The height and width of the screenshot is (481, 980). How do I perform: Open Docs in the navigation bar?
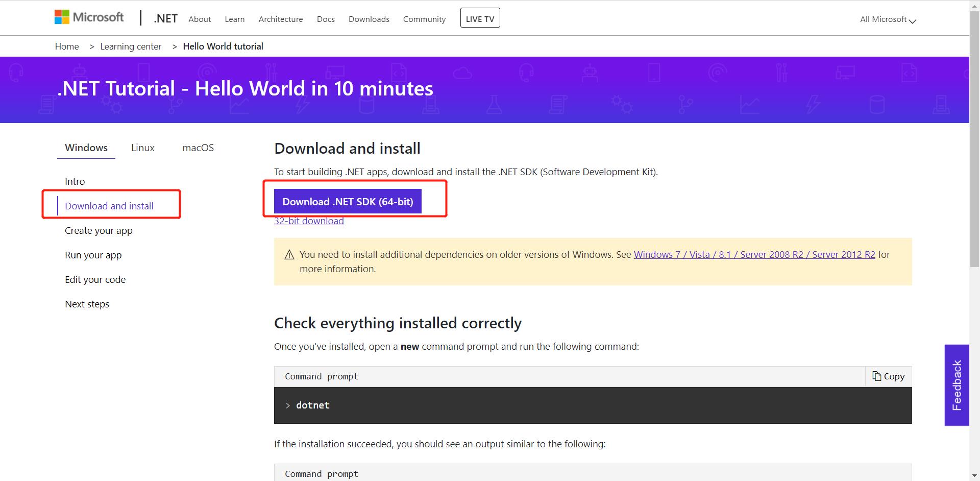[x=326, y=19]
